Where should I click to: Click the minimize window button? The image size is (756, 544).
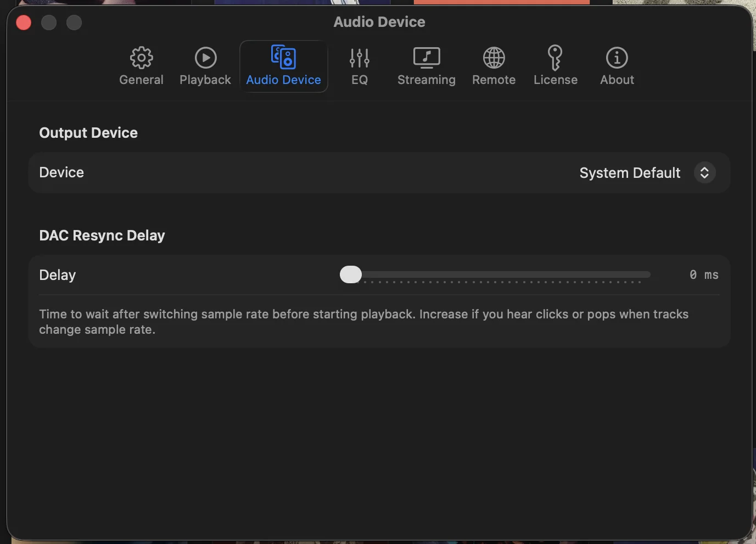tap(48, 22)
